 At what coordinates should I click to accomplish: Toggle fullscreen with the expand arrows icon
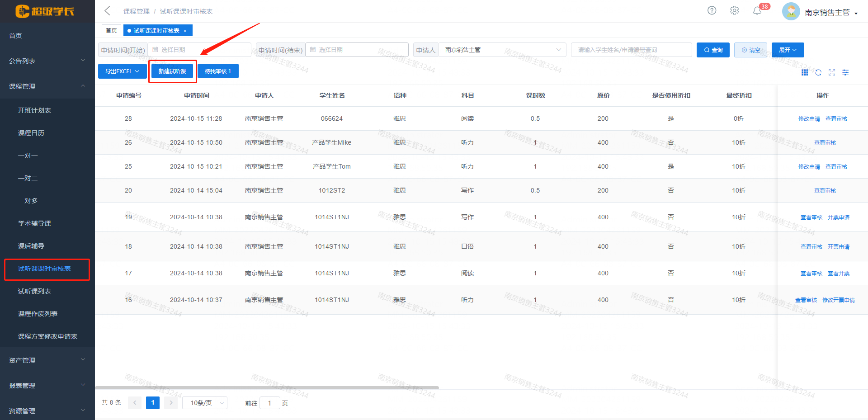[832, 72]
